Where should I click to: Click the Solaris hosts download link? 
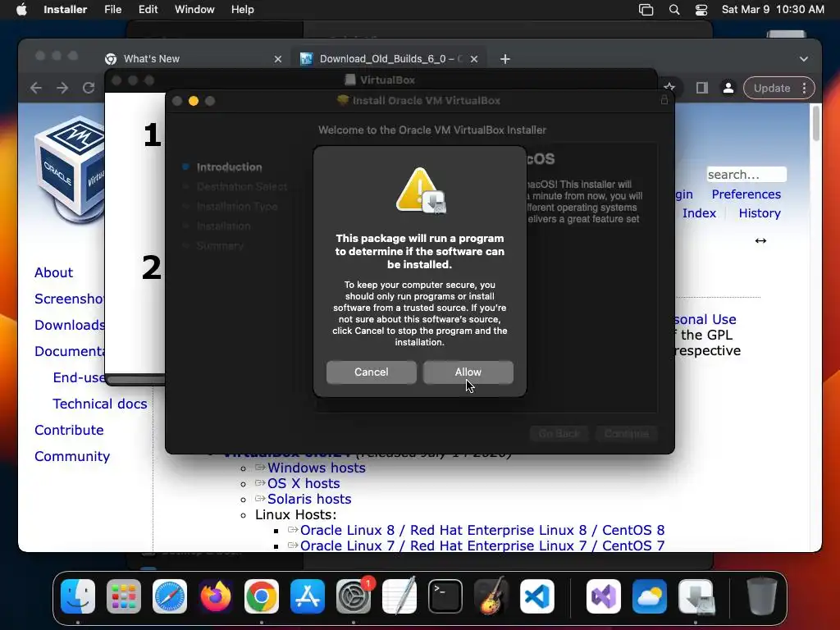coord(309,499)
